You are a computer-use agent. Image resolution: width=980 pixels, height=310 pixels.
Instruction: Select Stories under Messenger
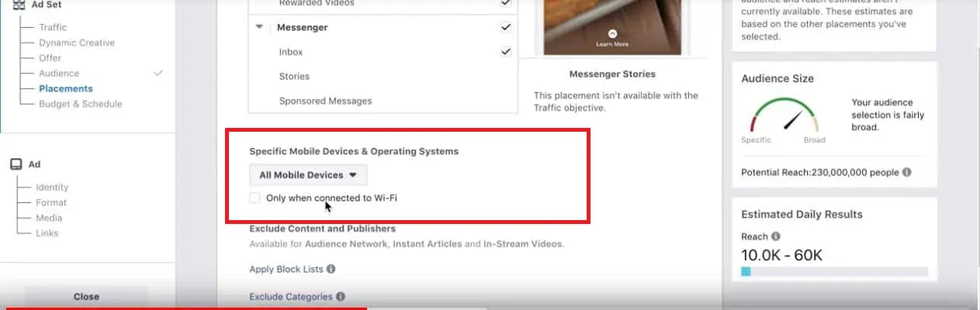(294, 76)
